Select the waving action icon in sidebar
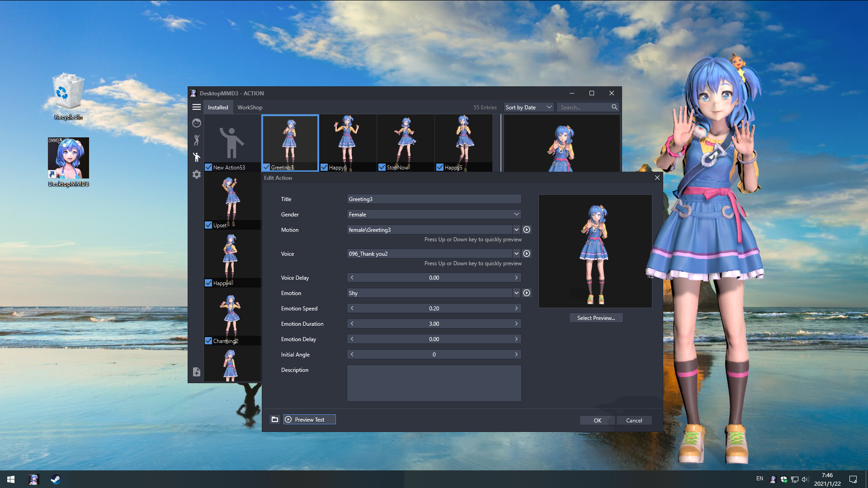868x488 pixels. 197,157
